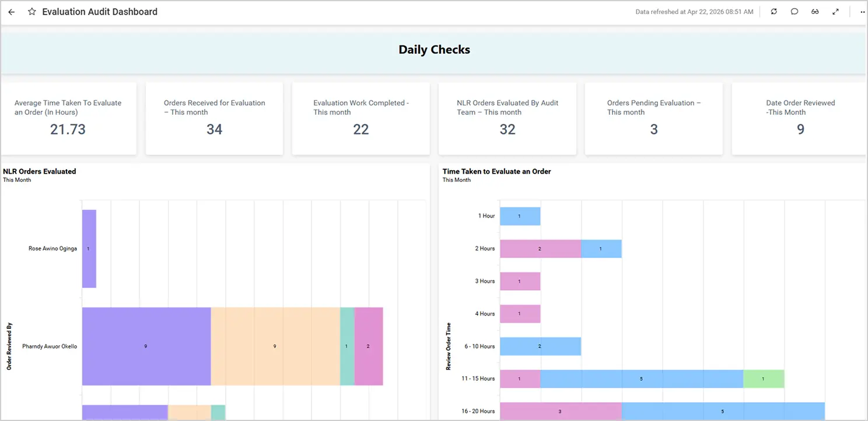Switch to view mode with glasses icon
Viewport: 868px width, 421px height.
point(815,12)
